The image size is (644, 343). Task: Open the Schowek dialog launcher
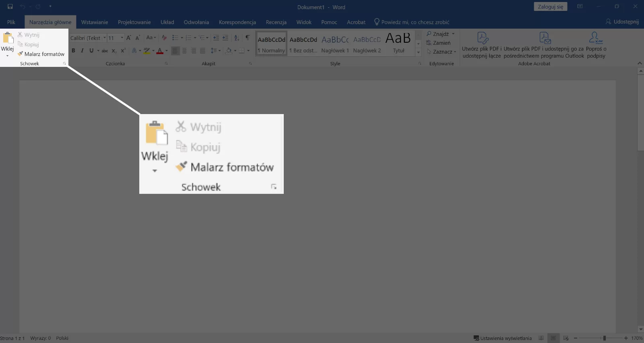point(64,64)
